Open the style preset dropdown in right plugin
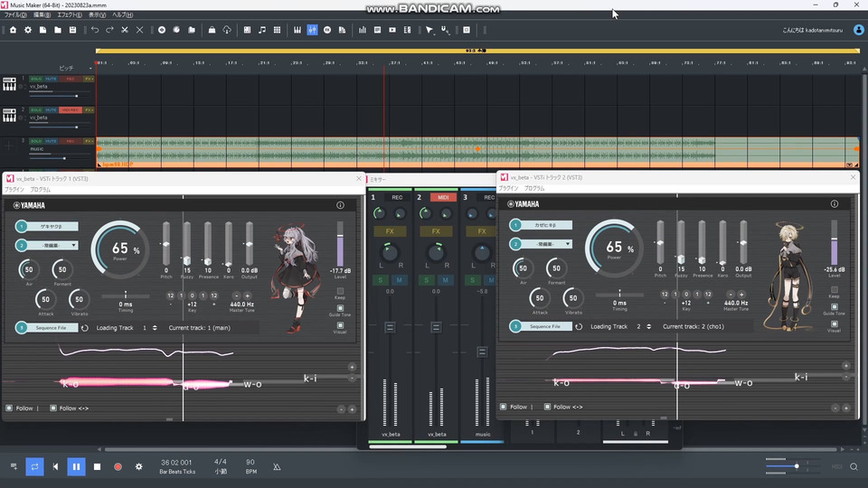Image resolution: width=868 pixels, height=488 pixels. click(x=544, y=244)
